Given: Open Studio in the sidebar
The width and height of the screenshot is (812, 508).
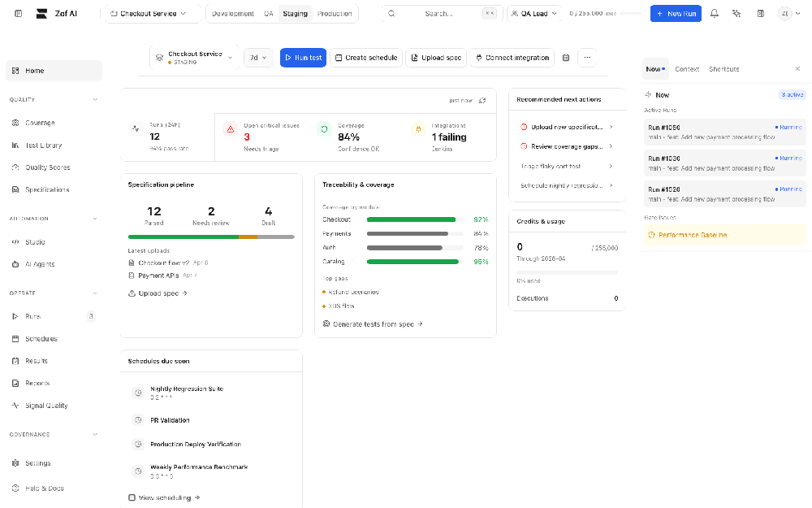Looking at the screenshot, I should [54, 242].
